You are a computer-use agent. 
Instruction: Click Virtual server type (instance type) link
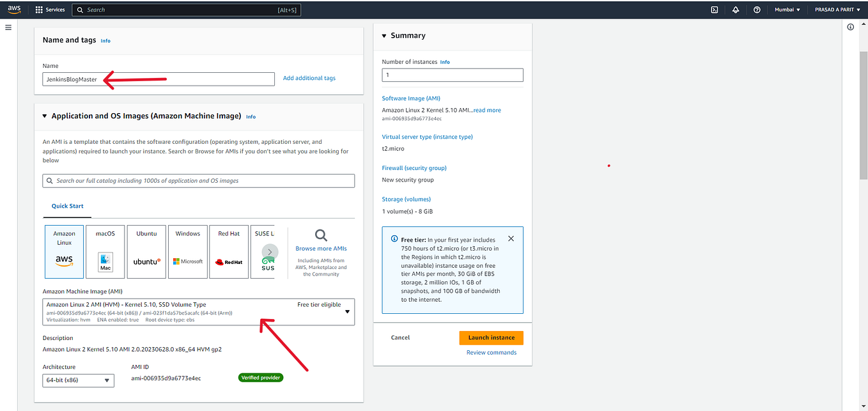coord(427,137)
